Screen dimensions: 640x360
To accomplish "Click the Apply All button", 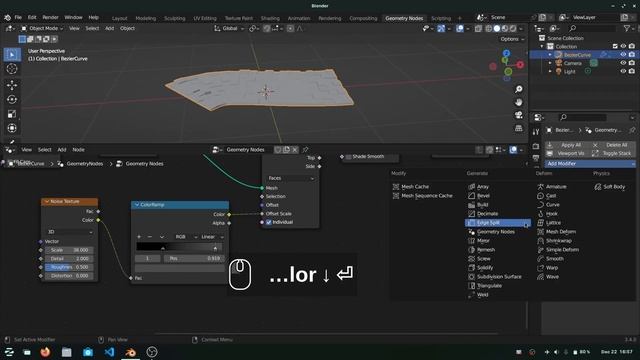I will 567,145.
